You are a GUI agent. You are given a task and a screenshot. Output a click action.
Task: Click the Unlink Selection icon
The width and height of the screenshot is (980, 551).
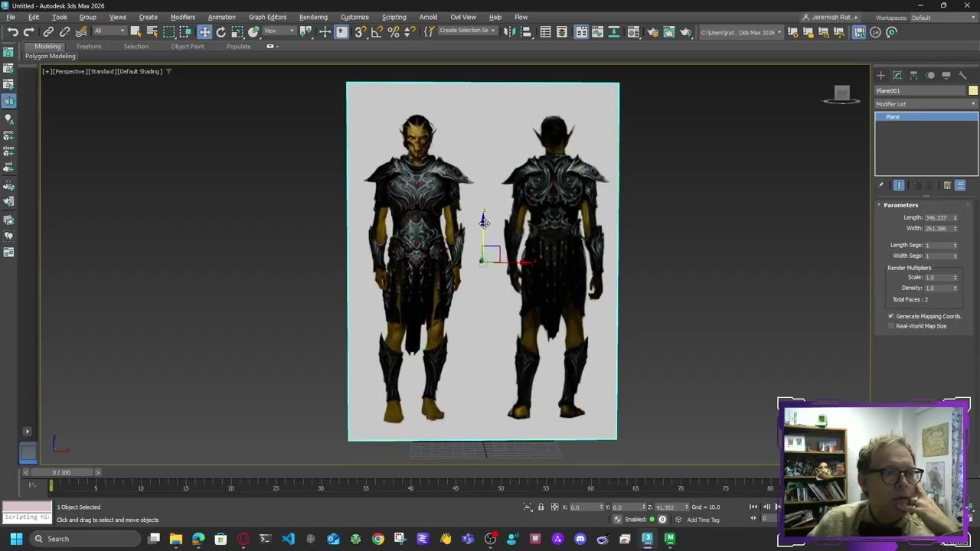point(65,31)
